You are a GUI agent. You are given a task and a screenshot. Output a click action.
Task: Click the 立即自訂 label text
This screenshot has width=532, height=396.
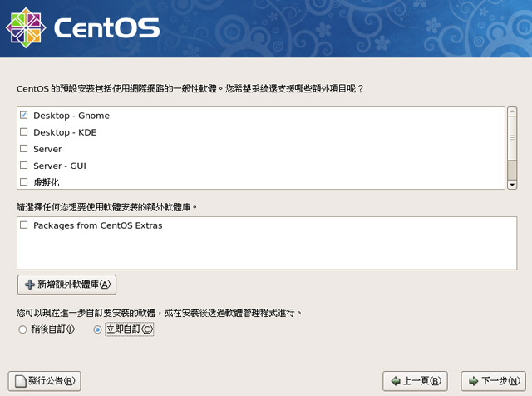pos(130,329)
